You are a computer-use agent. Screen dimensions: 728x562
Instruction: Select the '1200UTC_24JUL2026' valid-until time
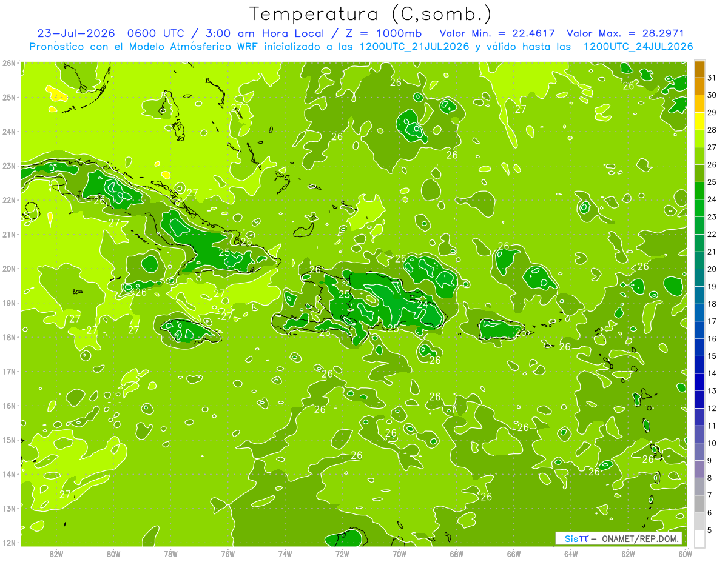pyautogui.click(x=638, y=46)
